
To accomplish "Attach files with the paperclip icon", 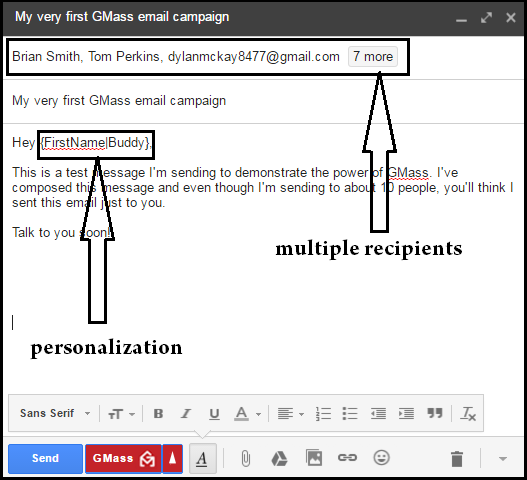I will pos(246,458).
